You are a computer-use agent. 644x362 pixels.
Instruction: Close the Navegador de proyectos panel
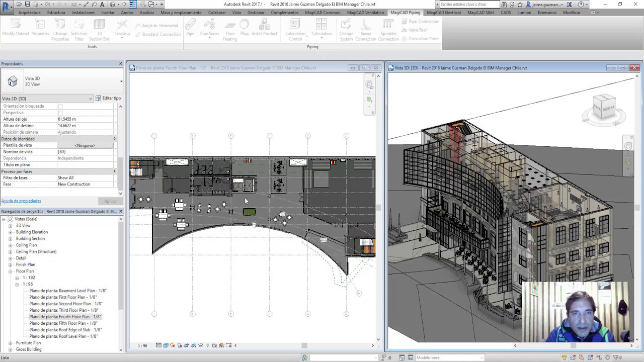121,212
